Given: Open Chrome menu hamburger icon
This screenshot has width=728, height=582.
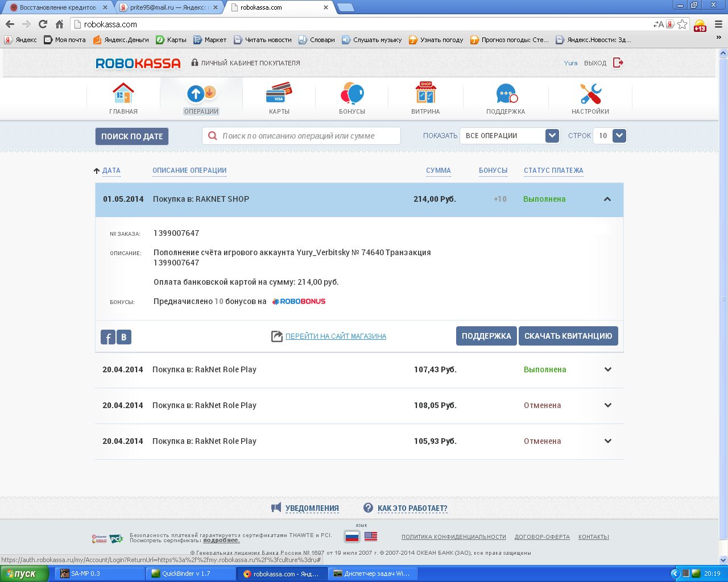Looking at the screenshot, I should [718, 24].
